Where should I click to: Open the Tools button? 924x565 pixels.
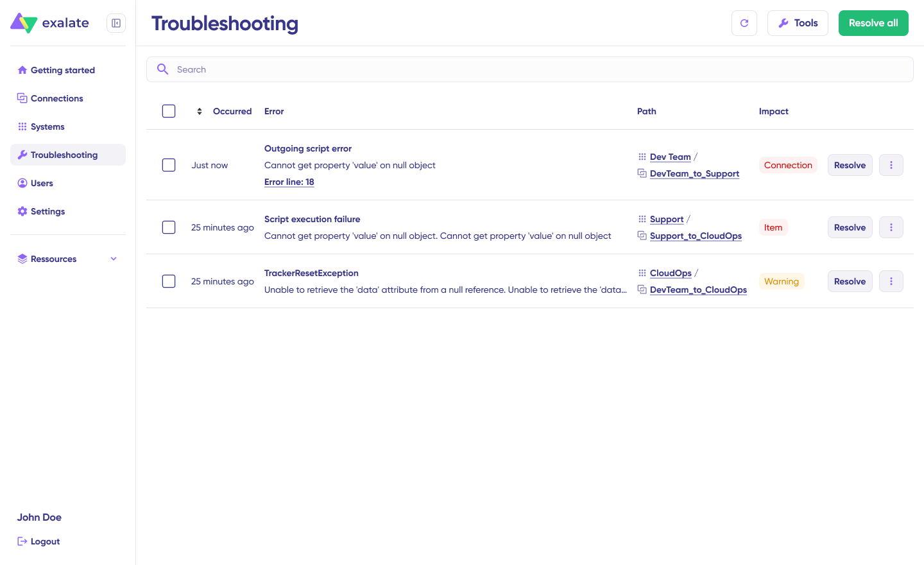(x=798, y=23)
